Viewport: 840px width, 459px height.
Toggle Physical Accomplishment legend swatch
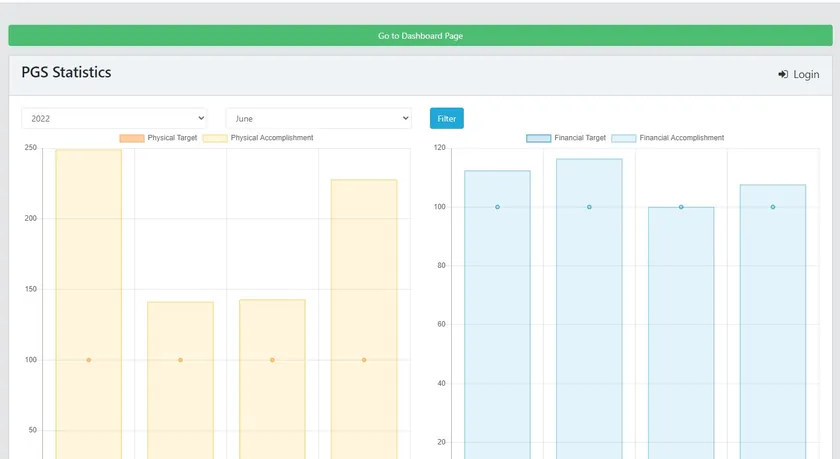pyautogui.click(x=215, y=138)
